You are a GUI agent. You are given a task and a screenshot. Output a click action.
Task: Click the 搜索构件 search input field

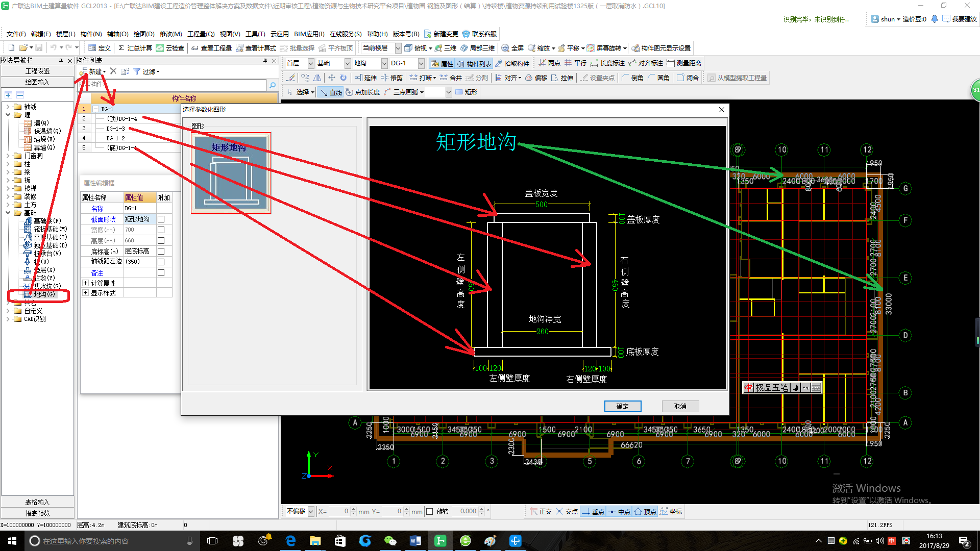coord(171,85)
